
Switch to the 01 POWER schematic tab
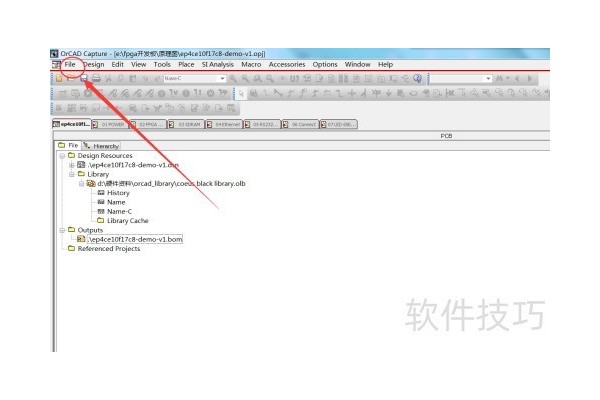pyautogui.click(x=110, y=124)
